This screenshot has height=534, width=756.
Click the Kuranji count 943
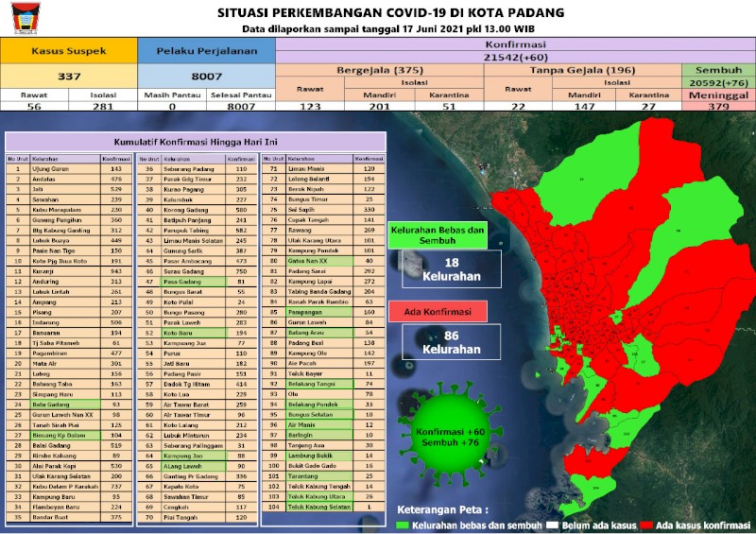[x=115, y=271]
